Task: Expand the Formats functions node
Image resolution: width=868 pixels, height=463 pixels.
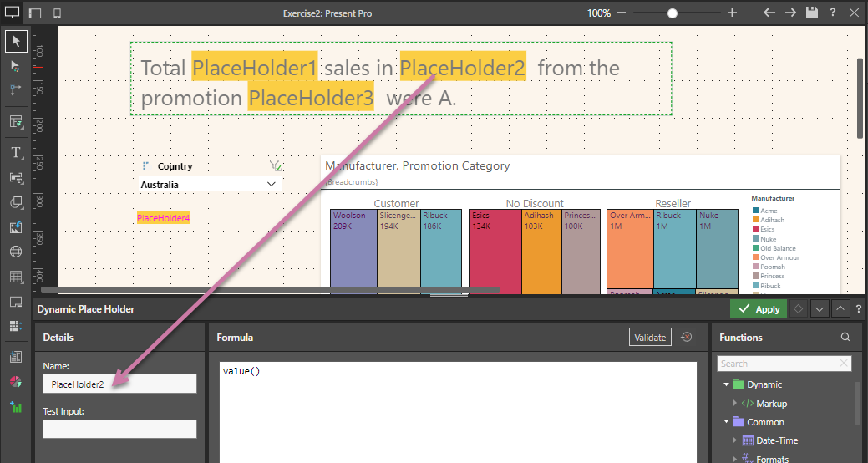Action: click(735, 459)
